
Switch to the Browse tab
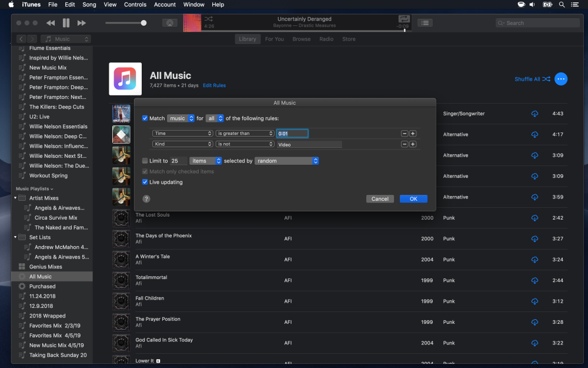301,39
